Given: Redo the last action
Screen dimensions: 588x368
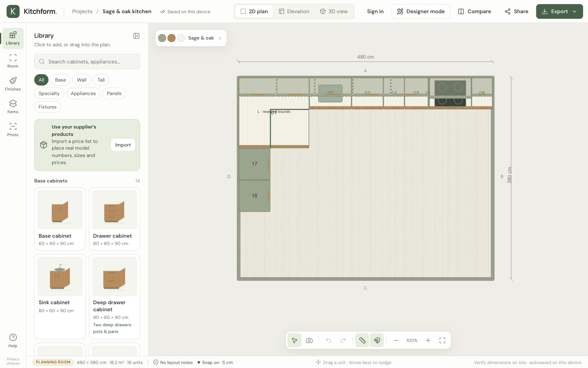Looking at the screenshot, I should 343,340.
